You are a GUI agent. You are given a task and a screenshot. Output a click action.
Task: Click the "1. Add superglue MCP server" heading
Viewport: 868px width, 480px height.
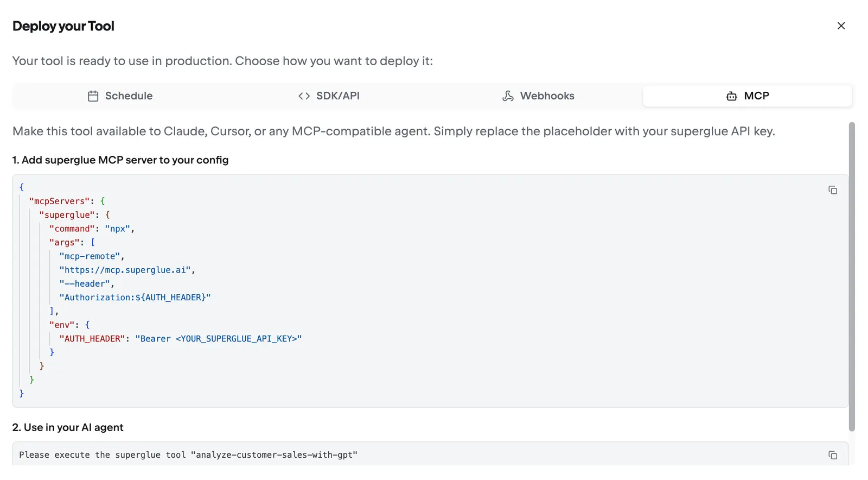click(x=120, y=160)
